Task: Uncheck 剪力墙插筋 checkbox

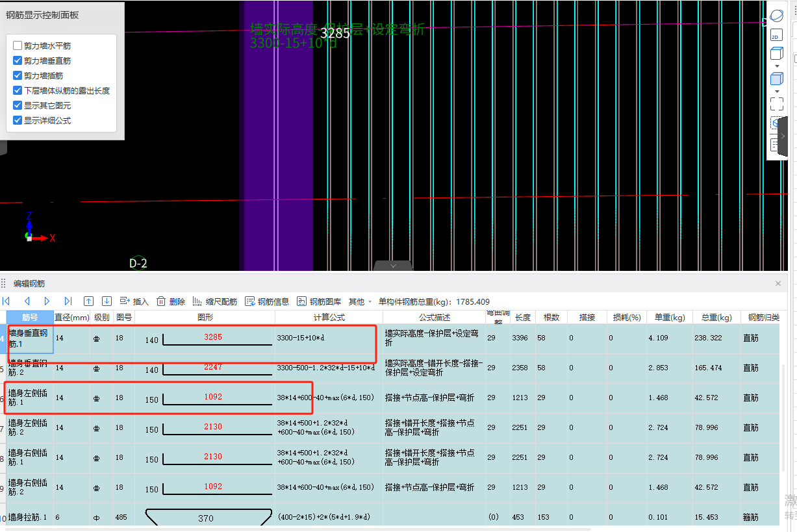Action: [x=18, y=76]
